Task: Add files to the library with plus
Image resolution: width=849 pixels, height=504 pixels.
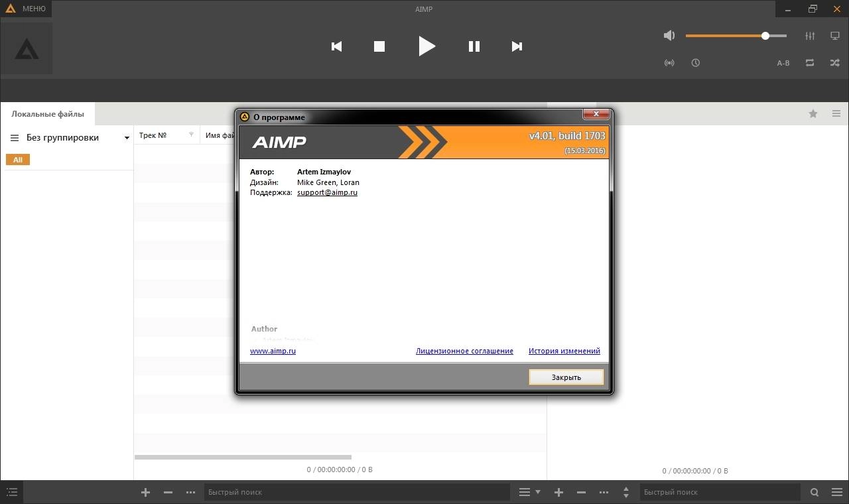Action: [x=146, y=492]
